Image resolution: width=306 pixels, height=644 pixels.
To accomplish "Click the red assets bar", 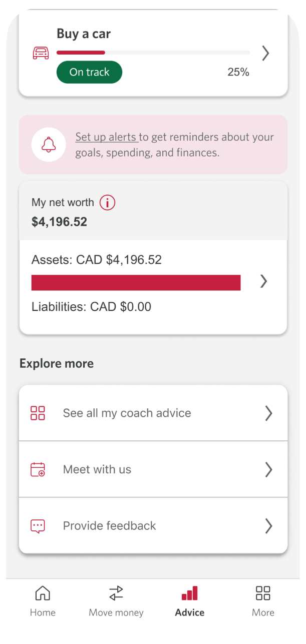I will [x=136, y=282].
